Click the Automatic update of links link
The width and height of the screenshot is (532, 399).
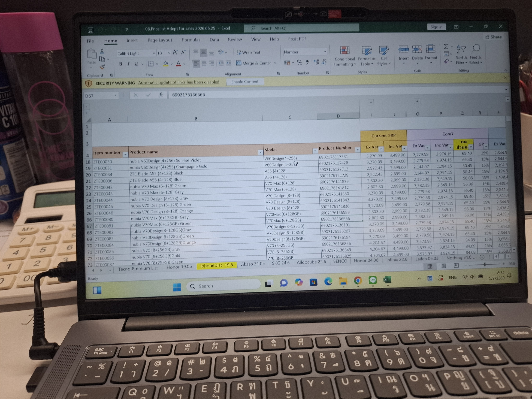click(x=179, y=82)
